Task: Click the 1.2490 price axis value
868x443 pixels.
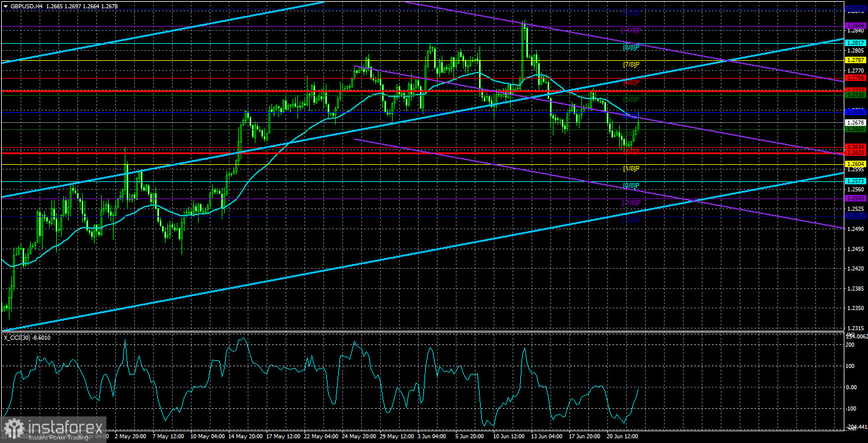Action: click(x=856, y=229)
